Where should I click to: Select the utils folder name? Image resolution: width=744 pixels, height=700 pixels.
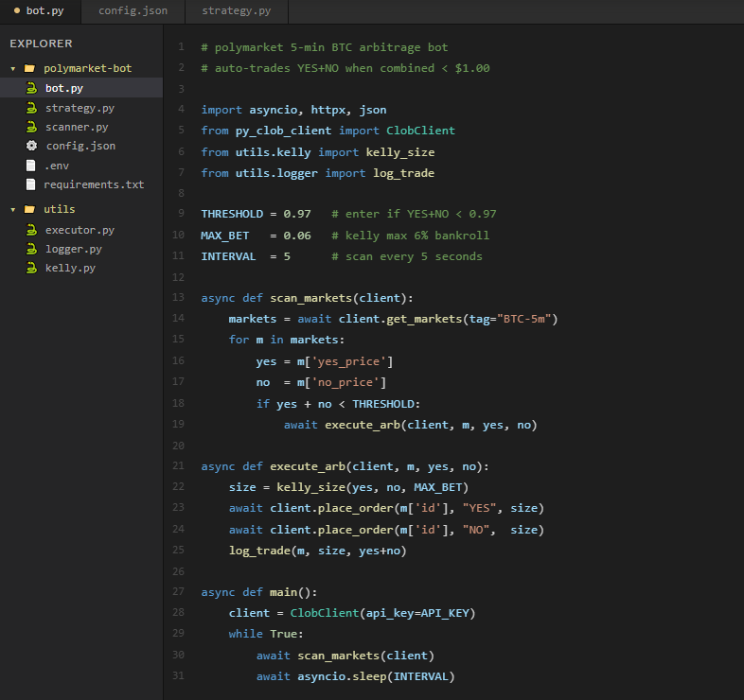[60, 209]
